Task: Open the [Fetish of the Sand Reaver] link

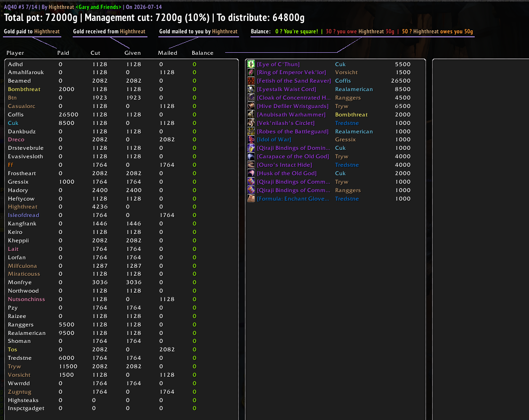Action: pos(294,81)
